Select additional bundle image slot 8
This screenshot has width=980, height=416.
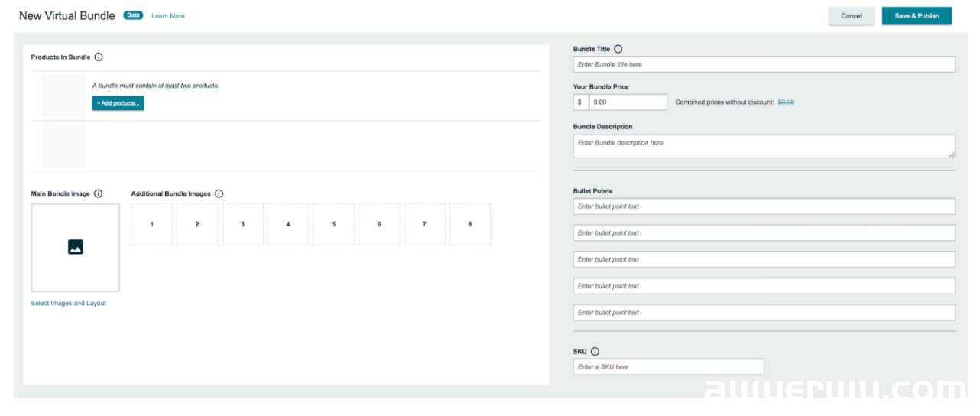click(470, 224)
